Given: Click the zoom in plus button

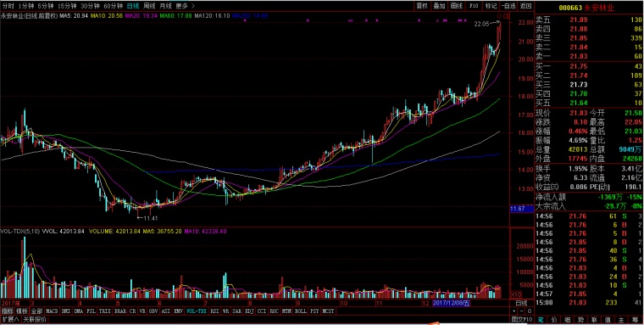Looking at the screenshot, I should (514, 311).
